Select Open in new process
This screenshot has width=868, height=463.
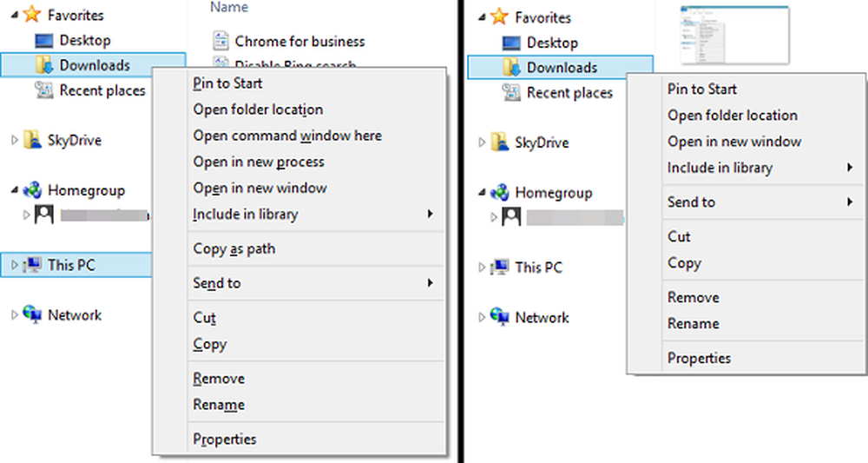coord(299,162)
